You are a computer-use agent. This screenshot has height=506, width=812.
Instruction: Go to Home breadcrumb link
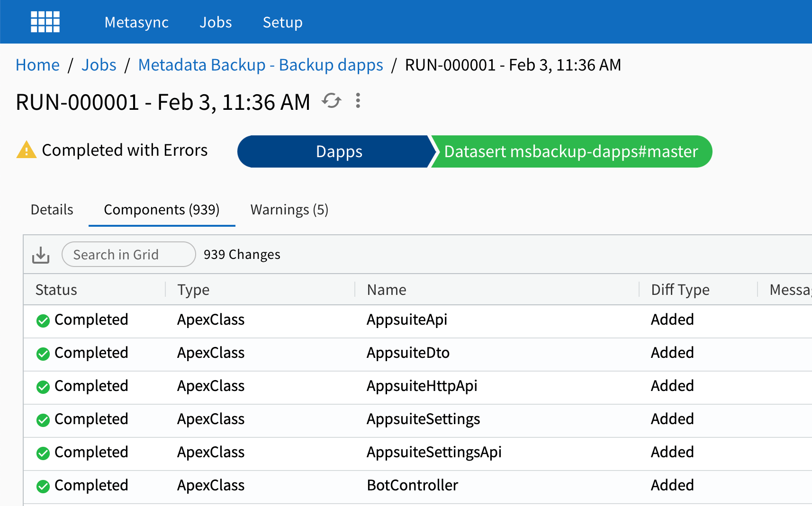pyautogui.click(x=38, y=65)
